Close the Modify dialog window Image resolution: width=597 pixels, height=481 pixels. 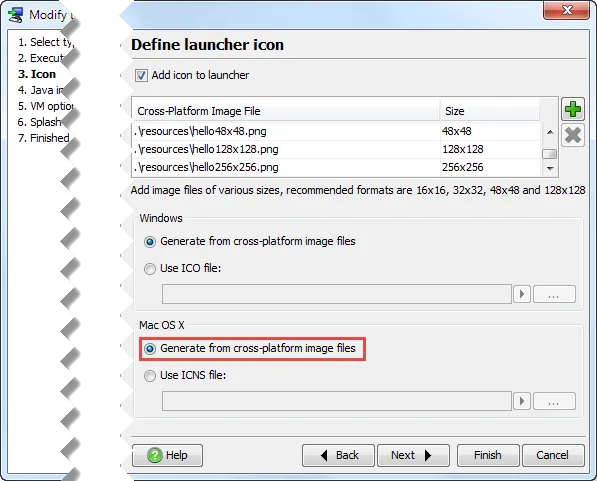tap(567, 10)
